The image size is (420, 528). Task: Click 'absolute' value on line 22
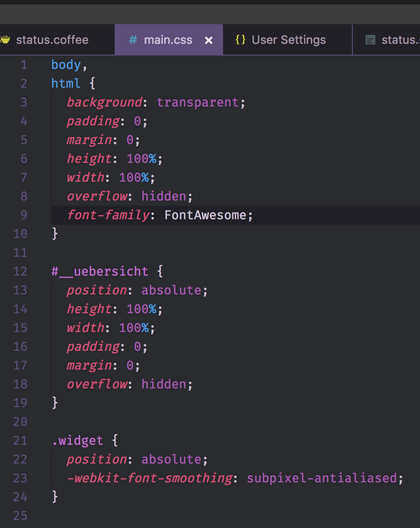pos(171,459)
